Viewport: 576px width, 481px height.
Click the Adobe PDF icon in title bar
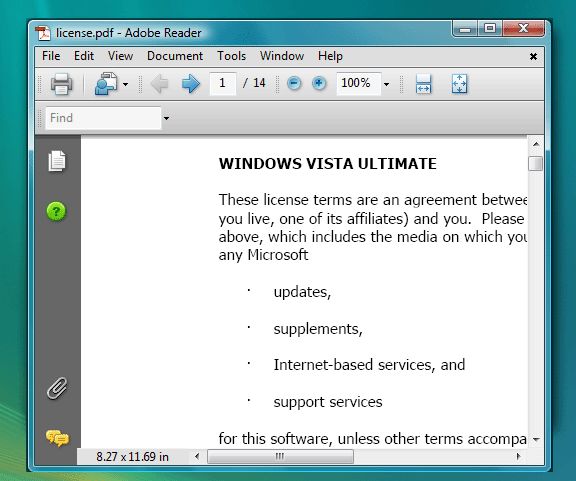coord(43,33)
